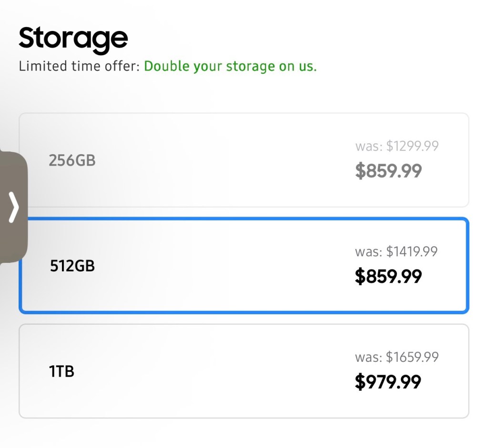Click the empty middle of the 1TB card
This screenshot has width=488, height=448.
coord(214,371)
